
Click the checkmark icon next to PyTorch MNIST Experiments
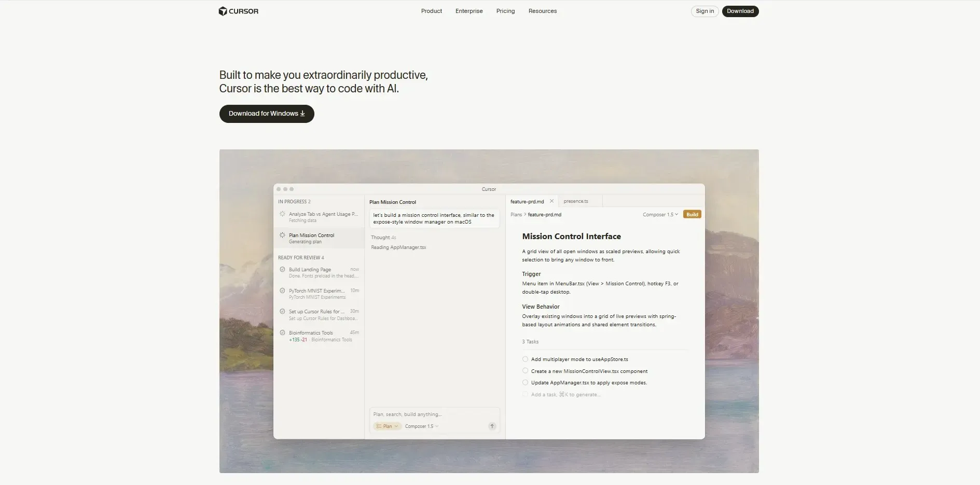282,291
